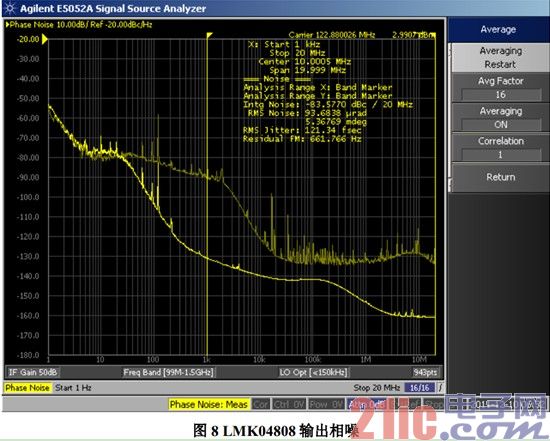Click the RMS Noise 93.6838 µrad readout
The height and width of the screenshot is (441, 550).
pos(307,113)
